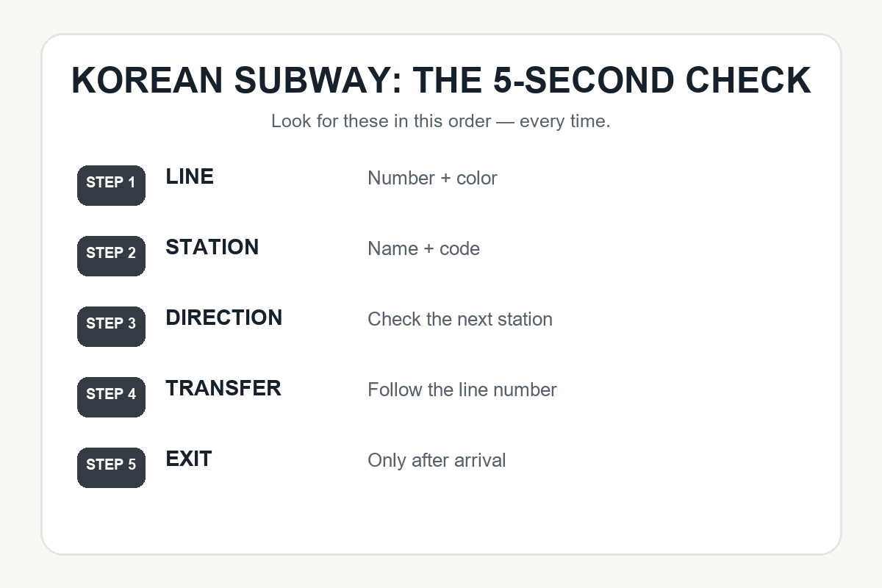Select the TRANSFER heading
The height and width of the screenshot is (588, 882).
(223, 388)
